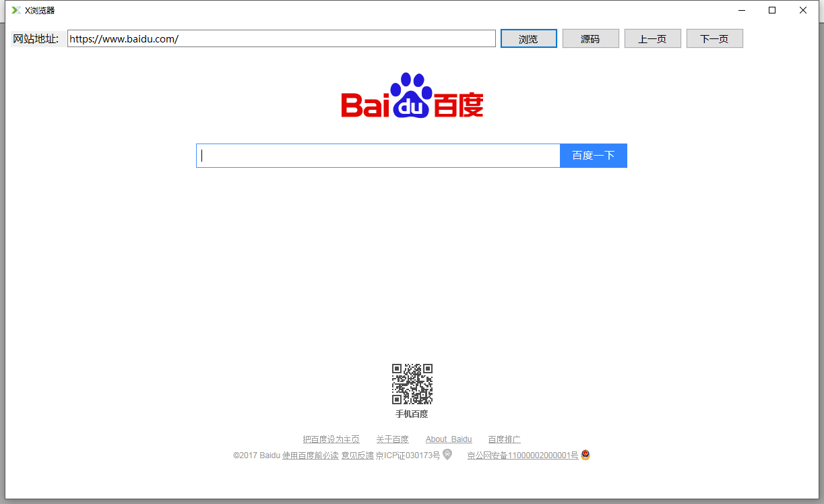Maximize the X浏览器 window
The image size is (824, 504).
coord(772,10)
